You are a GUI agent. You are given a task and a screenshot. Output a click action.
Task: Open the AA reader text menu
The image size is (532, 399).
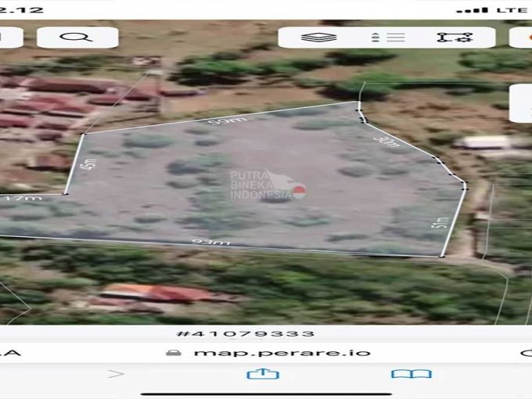click(9, 352)
